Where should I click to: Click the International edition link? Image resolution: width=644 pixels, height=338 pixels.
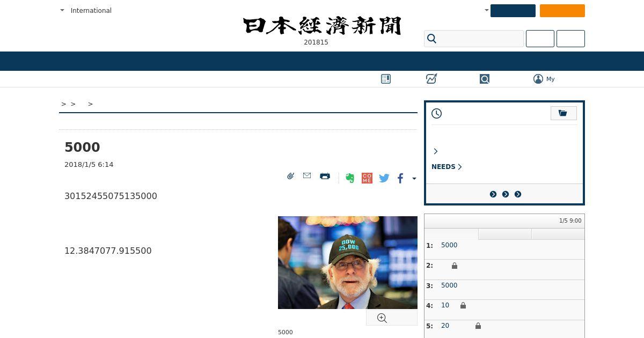pyautogui.click(x=91, y=10)
